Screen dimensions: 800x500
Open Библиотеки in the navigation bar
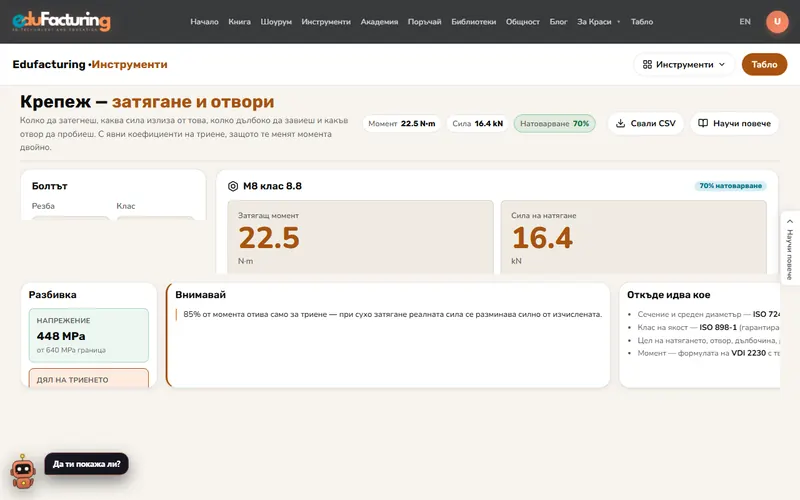pos(473,21)
